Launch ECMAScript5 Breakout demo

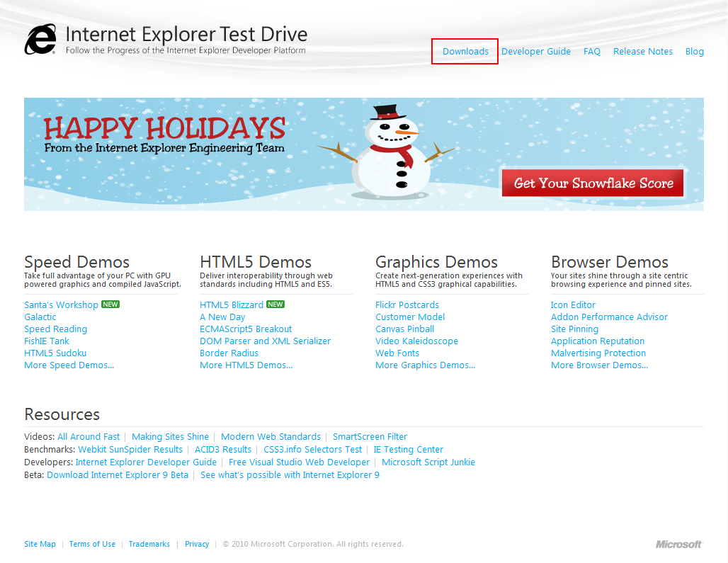tap(246, 329)
